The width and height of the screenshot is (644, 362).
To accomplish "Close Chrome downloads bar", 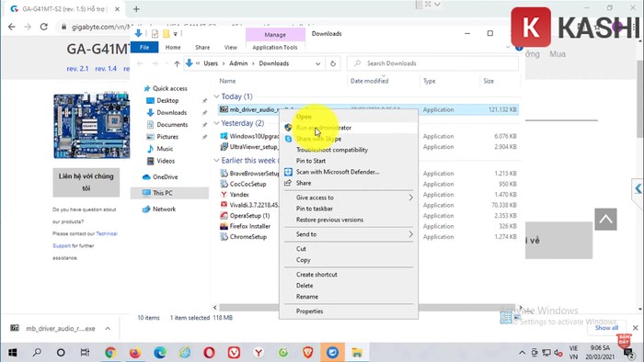I will click(x=636, y=328).
